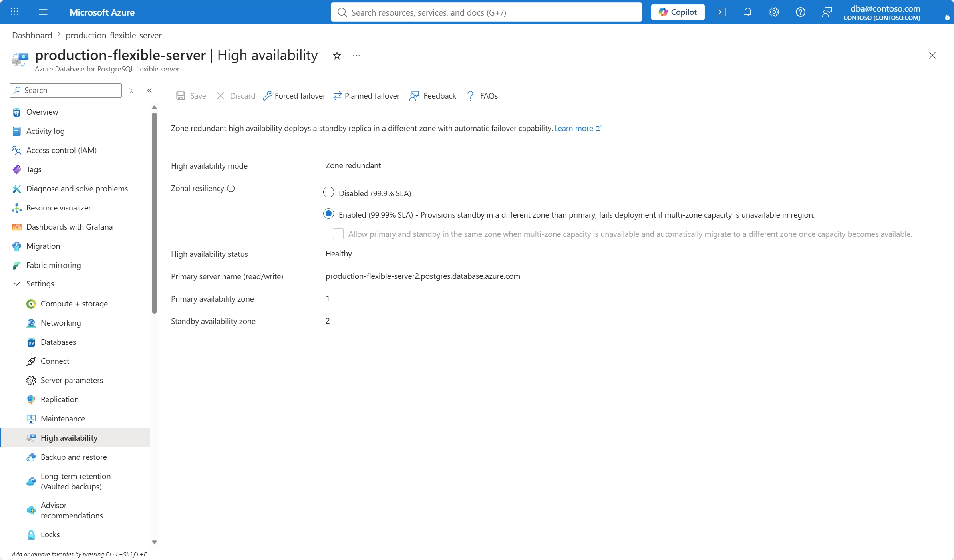Screen dimensions: 954x560
Task: Click production-flexible-server breadcrumb
Action: (113, 35)
